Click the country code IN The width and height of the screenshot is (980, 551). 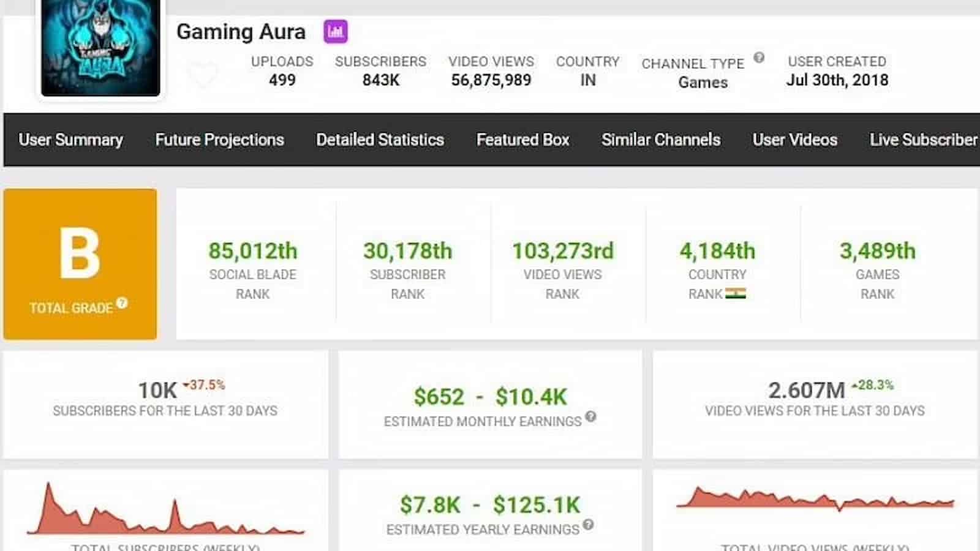587,80
